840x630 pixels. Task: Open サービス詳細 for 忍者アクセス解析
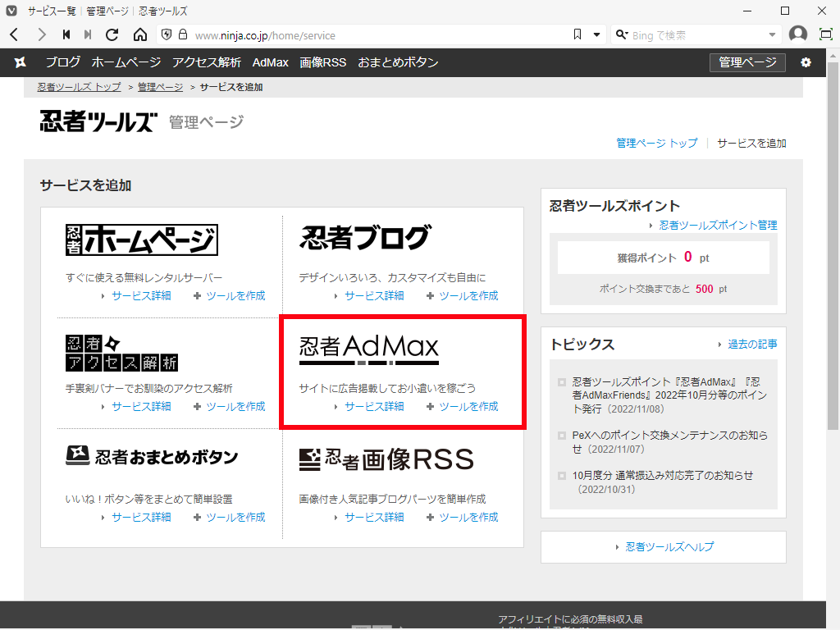point(141,407)
